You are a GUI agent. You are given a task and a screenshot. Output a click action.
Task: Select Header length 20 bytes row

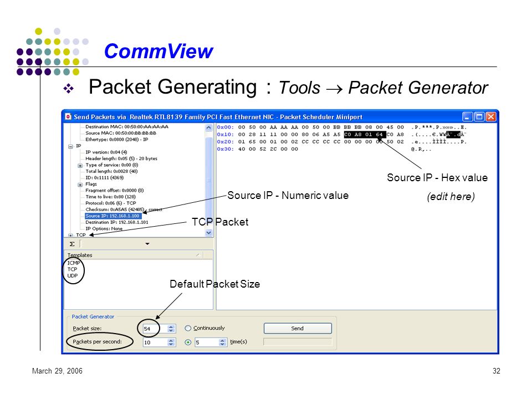click(121, 158)
